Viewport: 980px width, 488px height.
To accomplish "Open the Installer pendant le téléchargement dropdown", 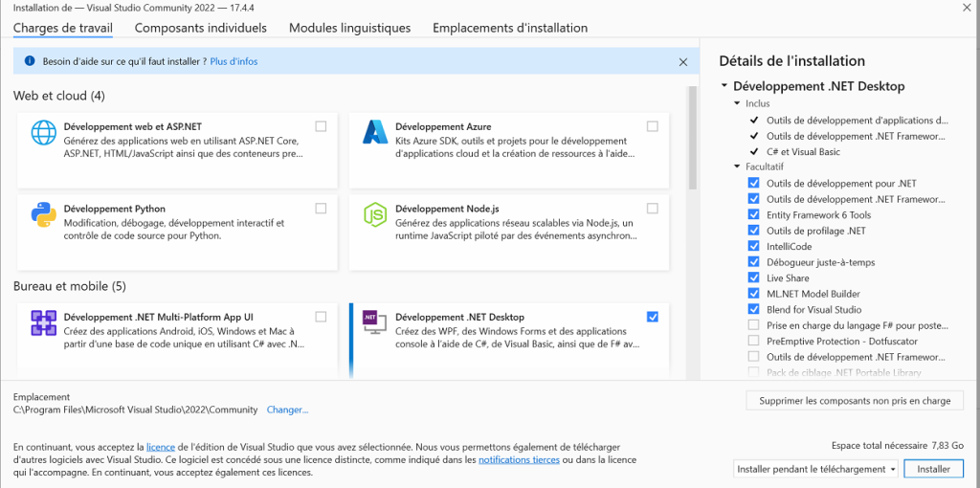I will point(816,469).
